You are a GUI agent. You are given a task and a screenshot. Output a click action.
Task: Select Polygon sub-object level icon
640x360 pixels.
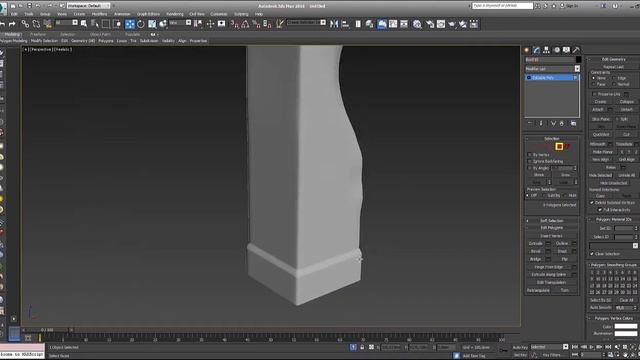pos(559,147)
